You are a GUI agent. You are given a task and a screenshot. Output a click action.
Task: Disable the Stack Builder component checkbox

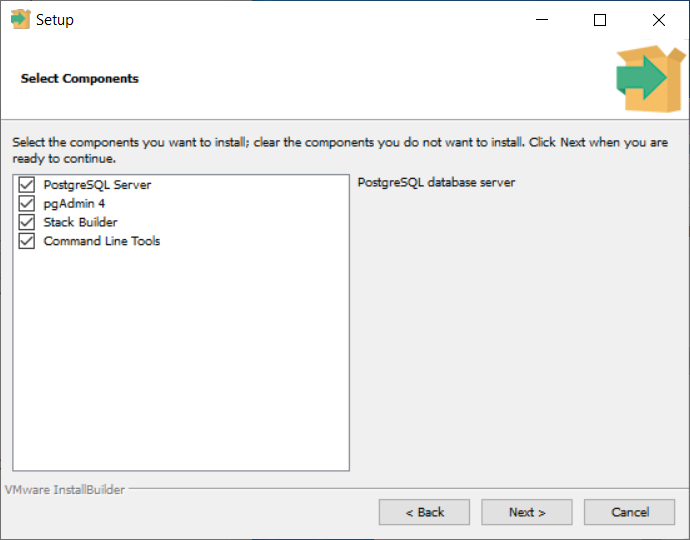tap(26, 222)
